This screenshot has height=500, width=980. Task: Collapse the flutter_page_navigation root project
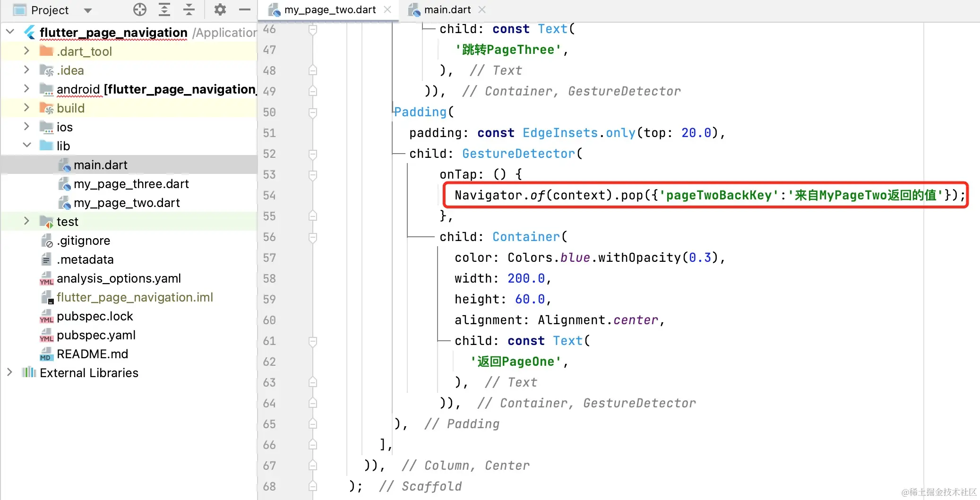coord(10,32)
